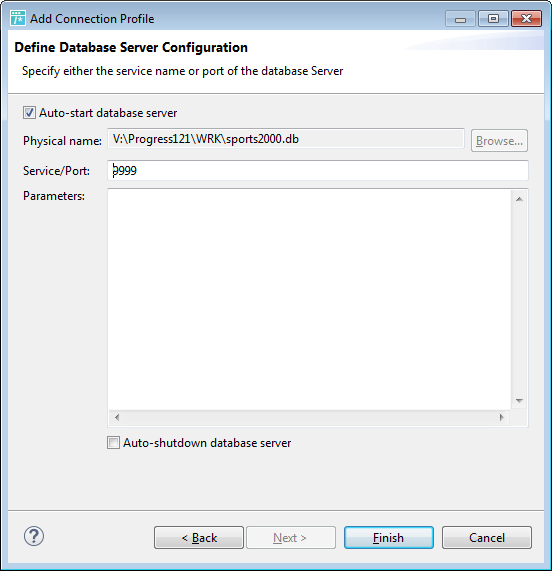Click the Parameters scroll left arrow
The image size is (552, 571).
[117, 417]
